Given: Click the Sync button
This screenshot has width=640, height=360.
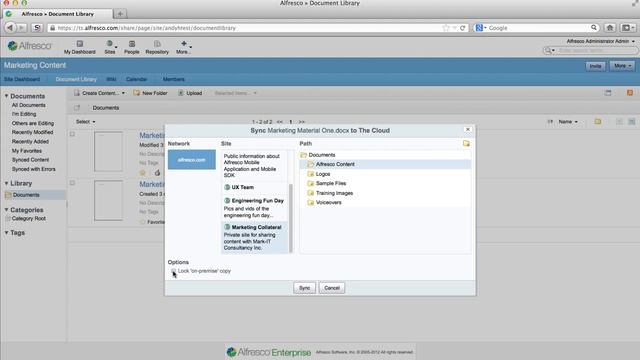Looking at the screenshot, I should 304,288.
